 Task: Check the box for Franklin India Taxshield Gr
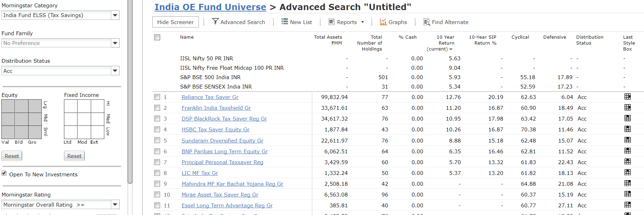point(157,108)
